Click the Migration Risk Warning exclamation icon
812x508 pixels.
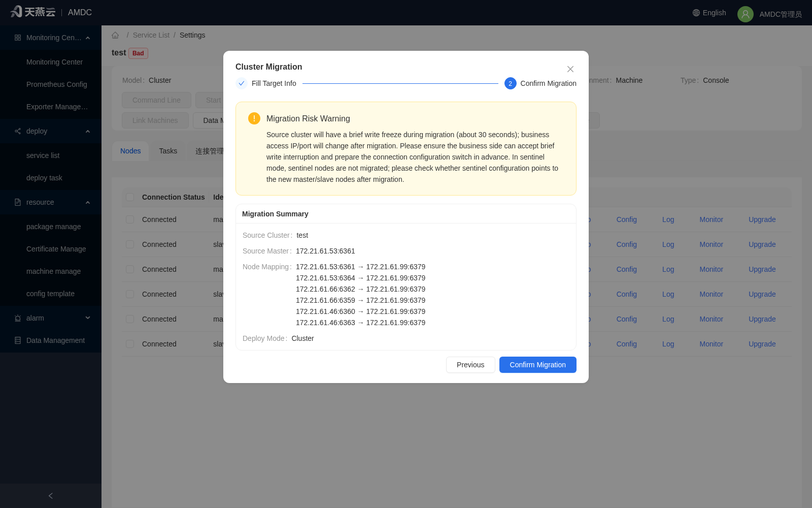tap(254, 118)
